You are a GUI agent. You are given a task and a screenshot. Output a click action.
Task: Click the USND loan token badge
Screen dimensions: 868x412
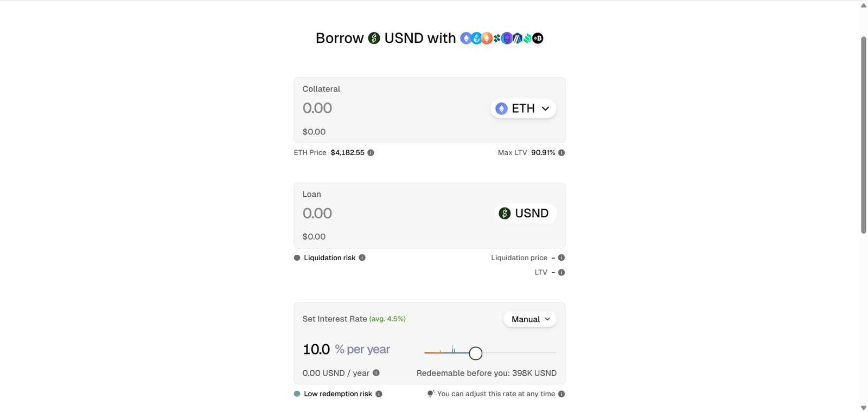coord(524,213)
